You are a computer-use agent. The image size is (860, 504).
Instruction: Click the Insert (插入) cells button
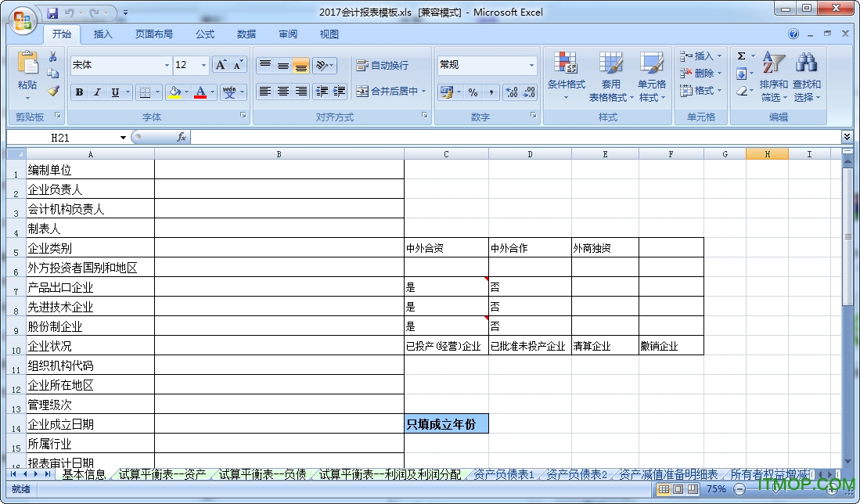[x=697, y=56]
